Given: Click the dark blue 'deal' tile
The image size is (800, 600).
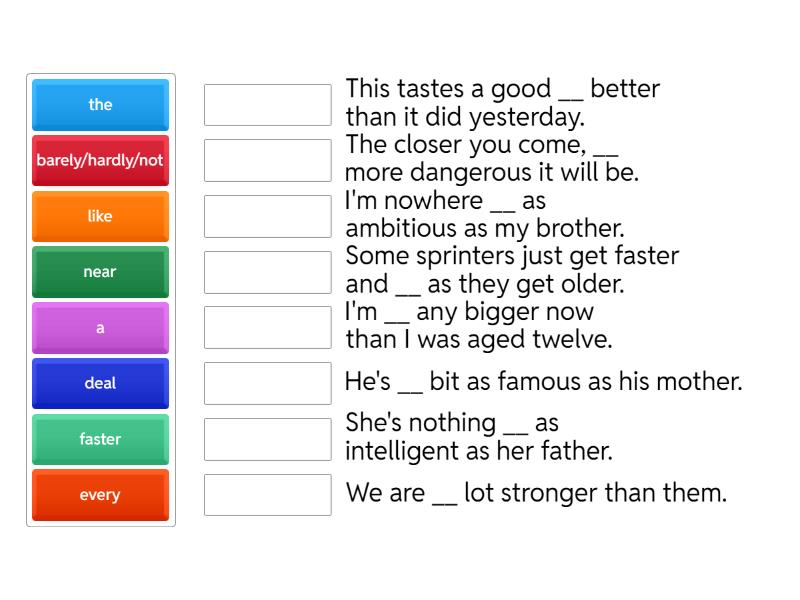Looking at the screenshot, I should (x=100, y=383).
